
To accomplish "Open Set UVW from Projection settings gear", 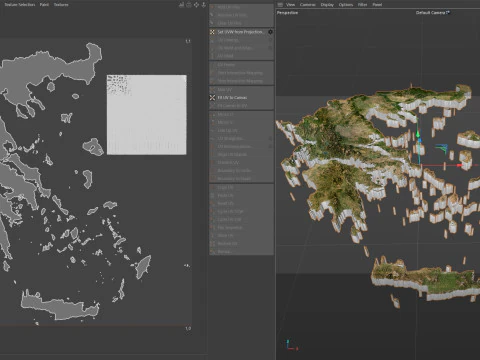I will [270, 32].
